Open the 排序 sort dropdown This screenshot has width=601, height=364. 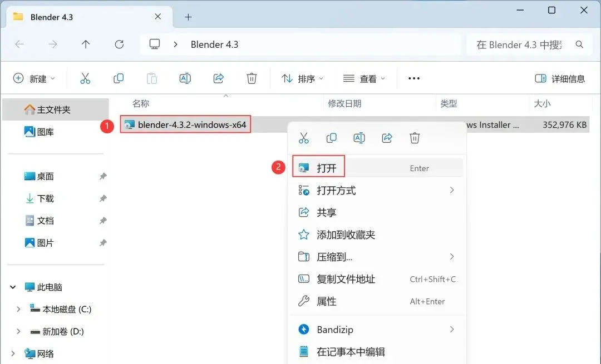(x=302, y=78)
